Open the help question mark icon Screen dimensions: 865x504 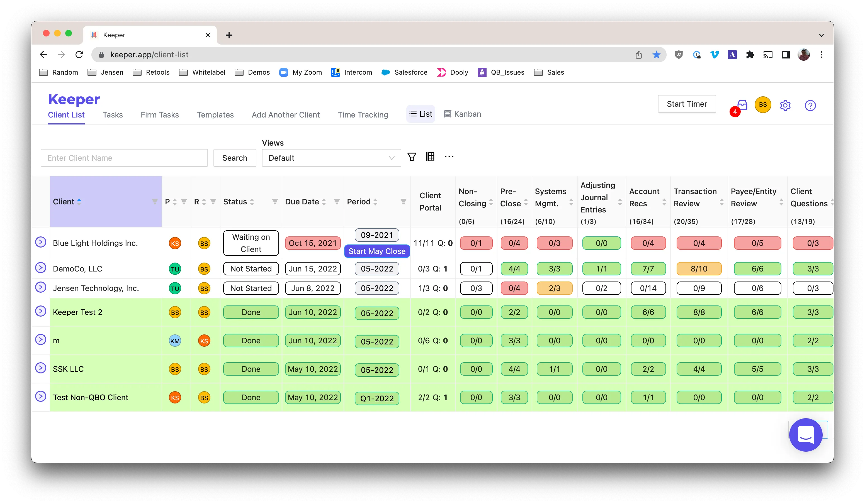pyautogui.click(x=810, y=106)
